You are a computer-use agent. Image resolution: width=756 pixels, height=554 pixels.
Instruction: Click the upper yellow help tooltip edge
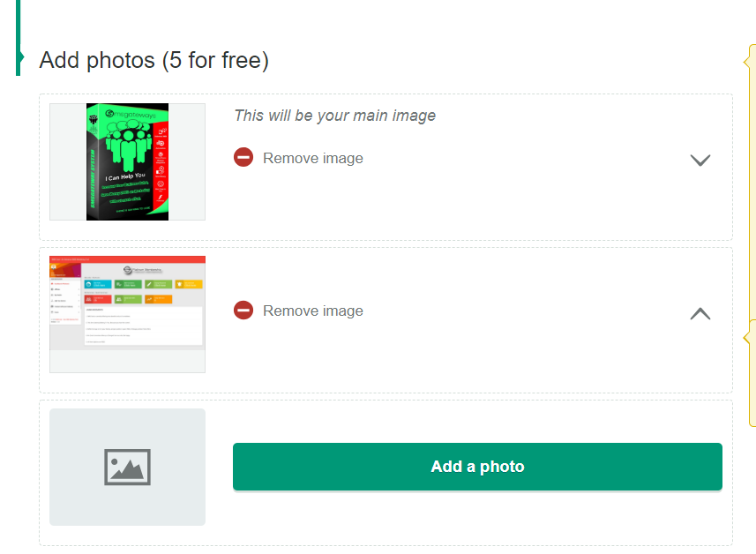[750, 62]
